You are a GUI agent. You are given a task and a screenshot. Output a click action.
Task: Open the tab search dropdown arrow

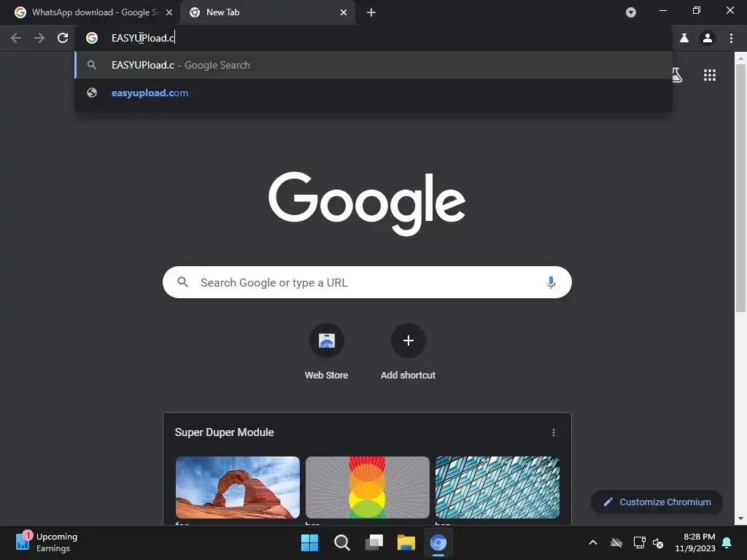[631, 12]
